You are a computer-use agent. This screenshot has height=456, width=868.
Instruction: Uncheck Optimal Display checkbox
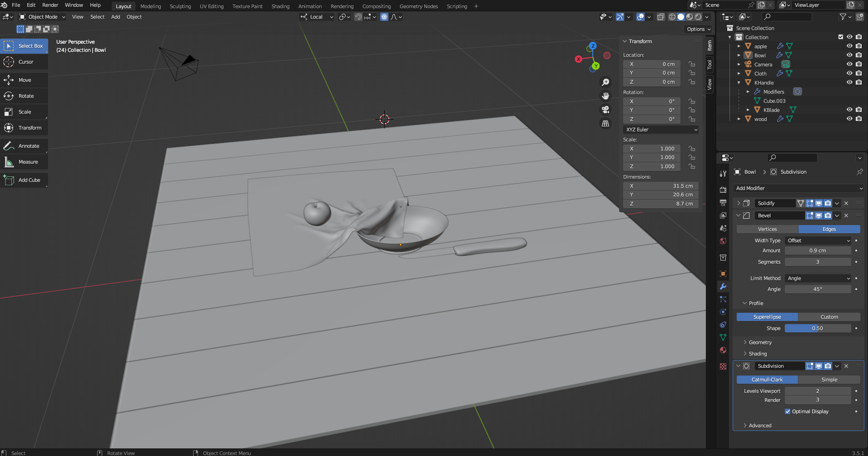click(x=788, y=411)
